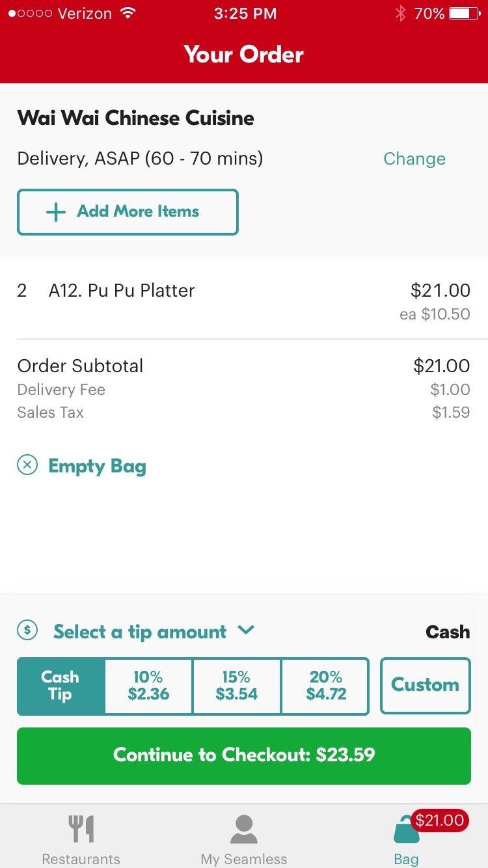Image resolution: width=488 pixels, height=868 pixels.
Task: Select the 20% tip amount
Action: pos(325,686)
